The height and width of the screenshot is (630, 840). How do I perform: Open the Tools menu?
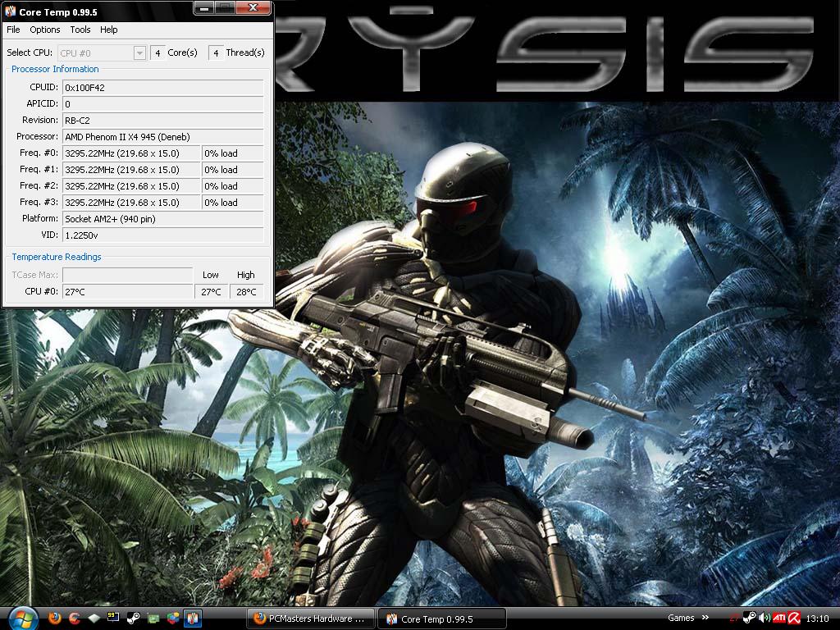coord(80,30)
